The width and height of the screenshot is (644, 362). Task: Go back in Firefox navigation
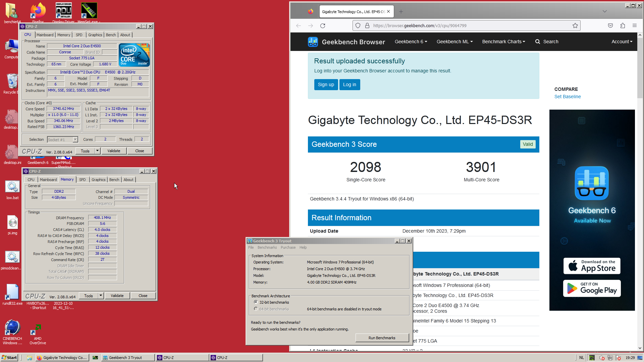coord(299,25)
